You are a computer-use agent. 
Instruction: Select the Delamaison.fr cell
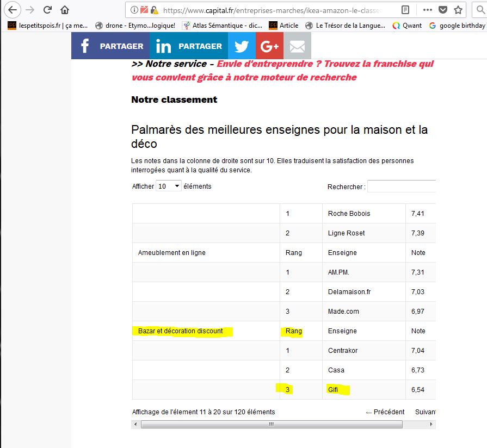[364, 291]
